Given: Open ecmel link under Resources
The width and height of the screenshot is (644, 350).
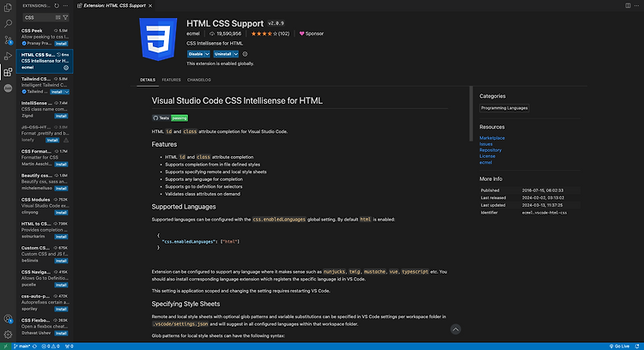Looking at the screenshot, I should 485,162.
